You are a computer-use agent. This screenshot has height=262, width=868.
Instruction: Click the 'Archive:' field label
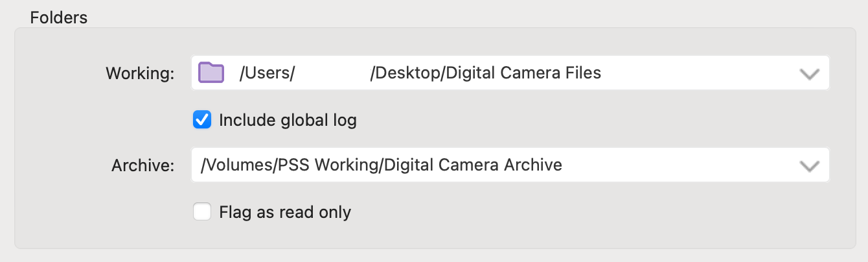[143, 166]
